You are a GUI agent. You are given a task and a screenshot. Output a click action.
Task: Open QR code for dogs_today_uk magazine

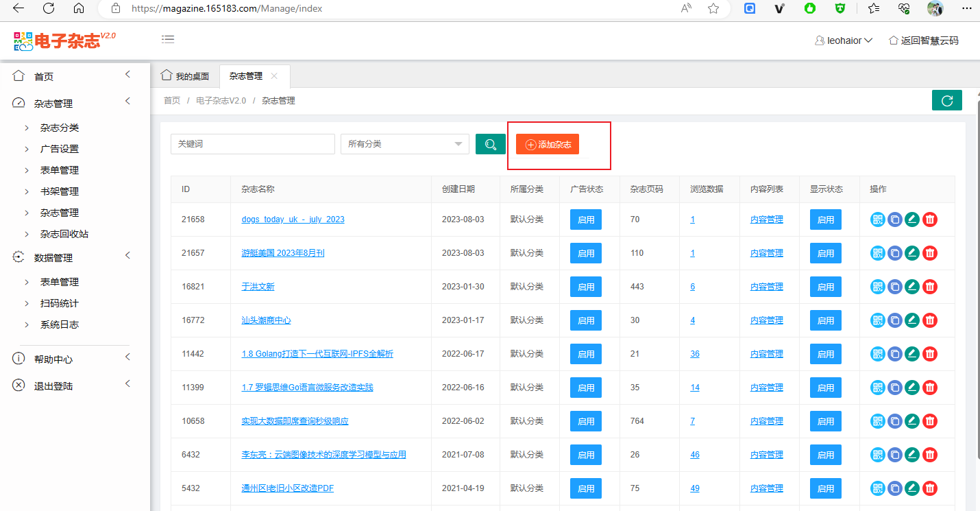point(878,219)
